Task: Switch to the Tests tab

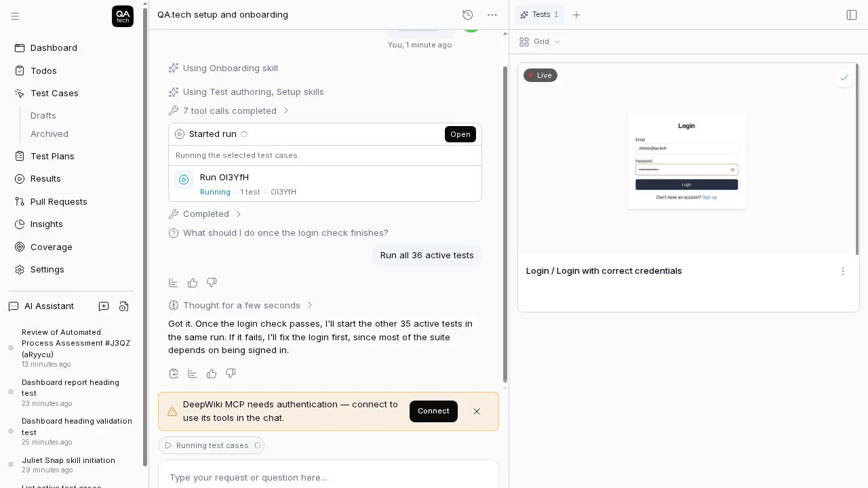Action: coord(539,15)
